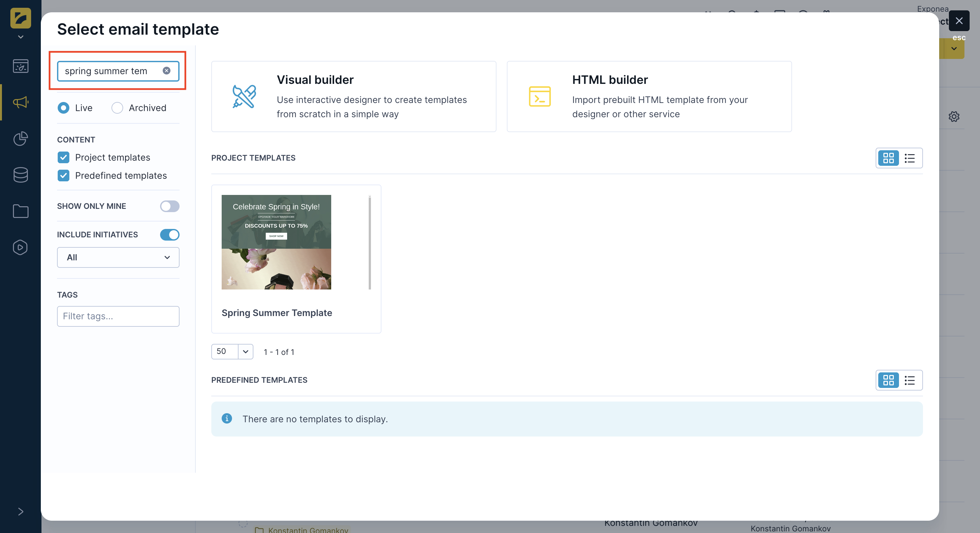
Task: Click the template search input field
Action: (x=118, y=71)
